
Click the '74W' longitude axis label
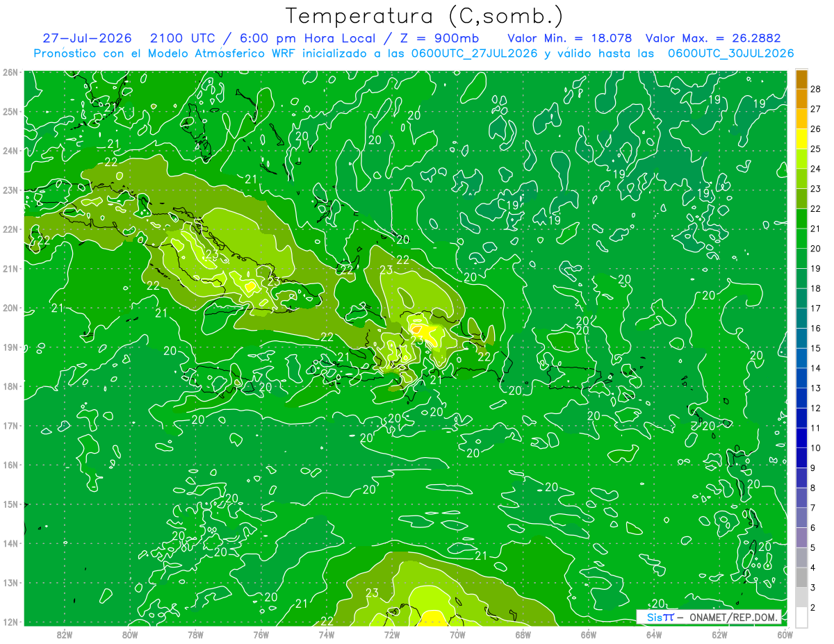coord(327,634)
